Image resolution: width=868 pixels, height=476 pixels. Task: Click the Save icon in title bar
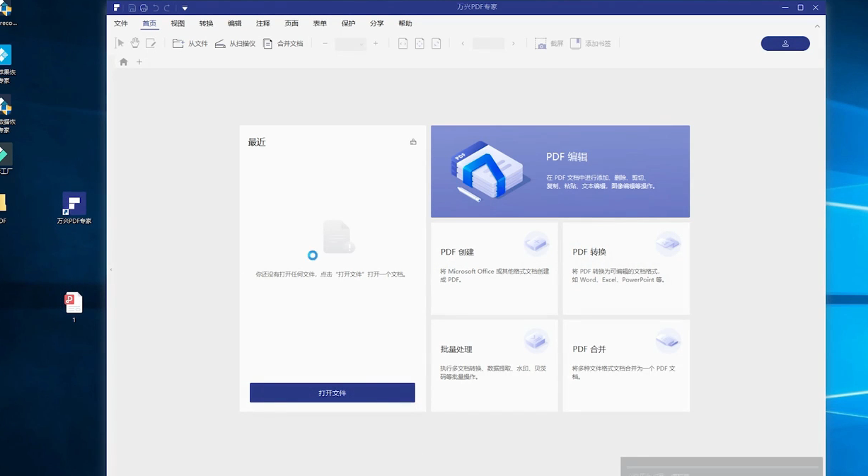[132, 8]
